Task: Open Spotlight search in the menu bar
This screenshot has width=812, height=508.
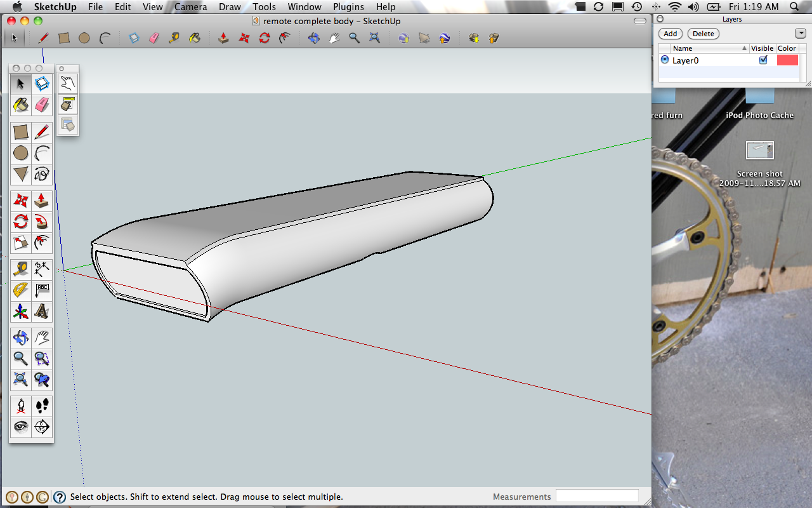Action: (796, 7)
